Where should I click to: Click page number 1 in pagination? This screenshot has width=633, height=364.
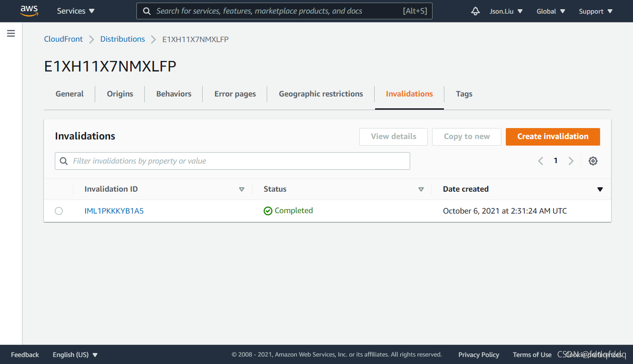pos(555,161)
